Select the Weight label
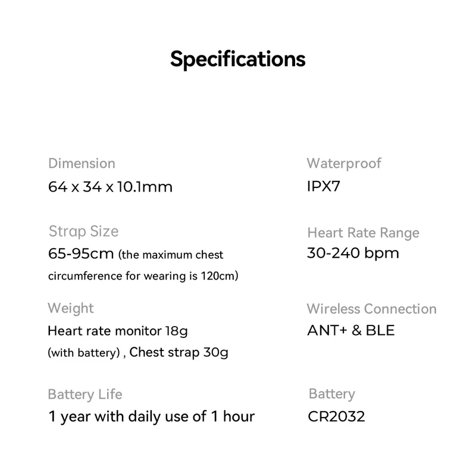The image size is (476, 476). click(x=71, y=308)
